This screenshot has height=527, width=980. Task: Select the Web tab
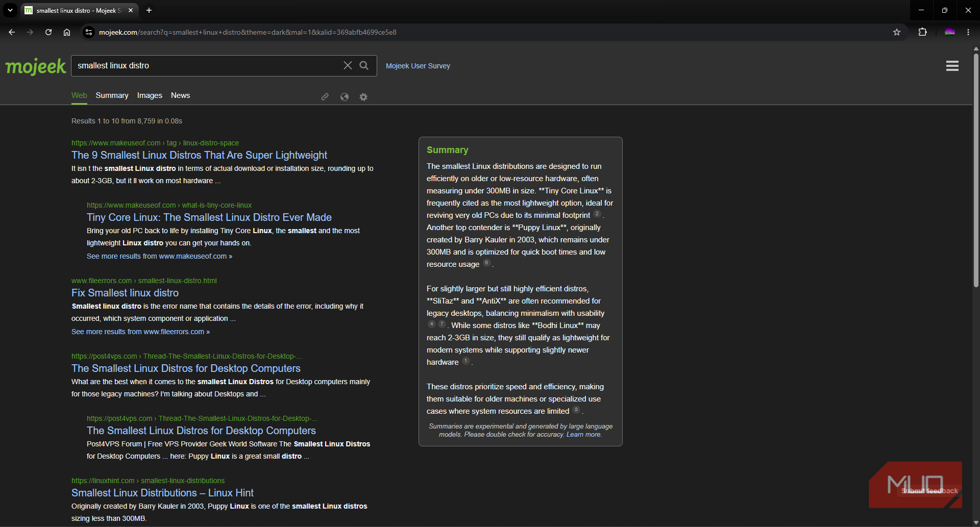[x=79, y=95]
